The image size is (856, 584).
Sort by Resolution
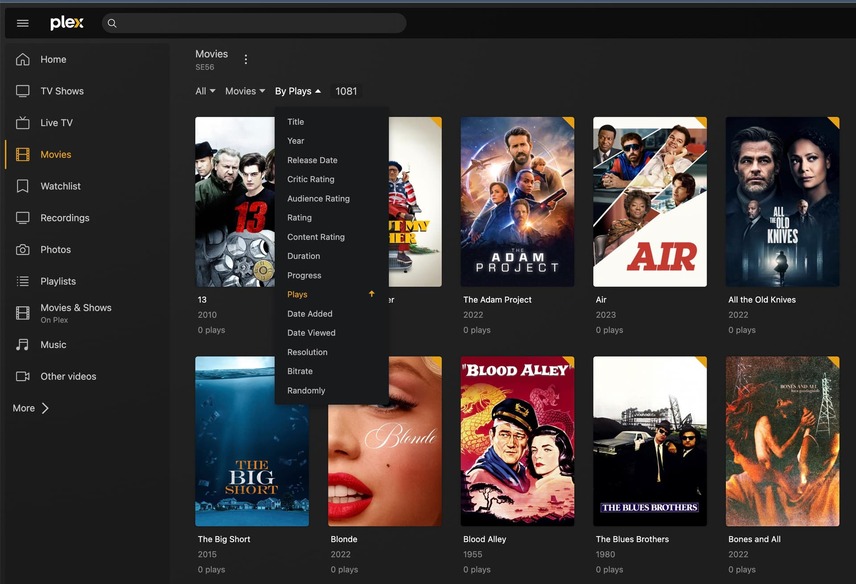tap(307, 352)
